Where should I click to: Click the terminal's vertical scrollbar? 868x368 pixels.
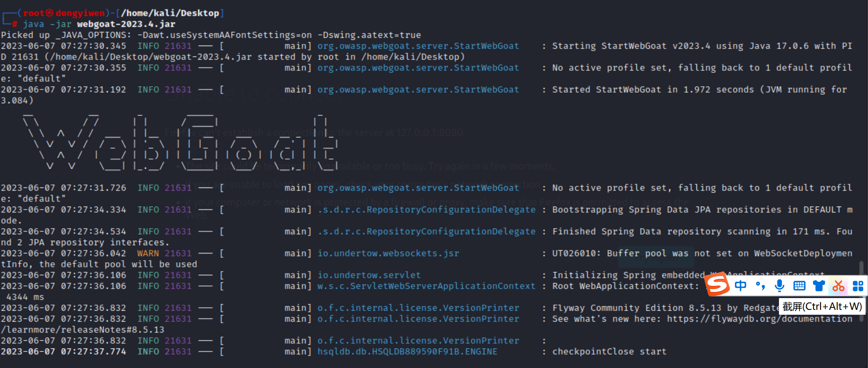coord(861,291)
